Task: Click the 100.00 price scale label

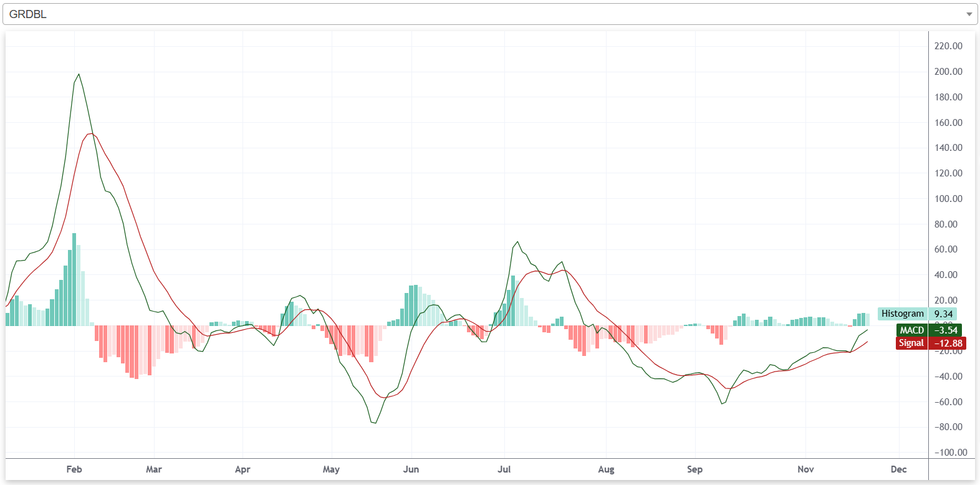Action: [948, 199]
